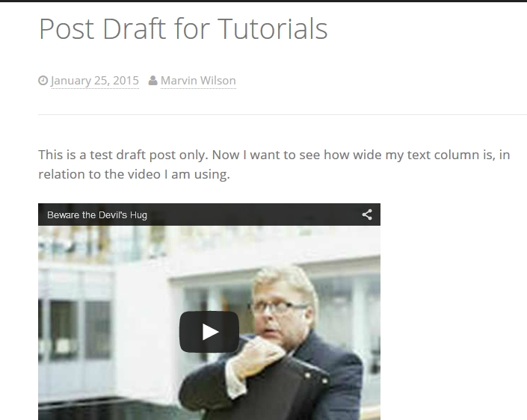Click the video title Beware the Devil's Hug

[x=97, y=214]
